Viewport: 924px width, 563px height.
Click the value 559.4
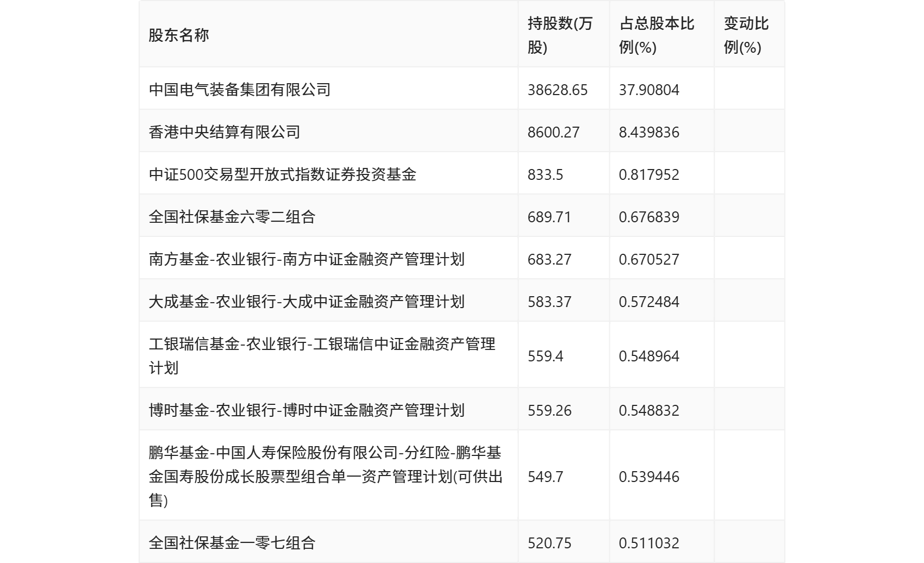click(545, 356)
